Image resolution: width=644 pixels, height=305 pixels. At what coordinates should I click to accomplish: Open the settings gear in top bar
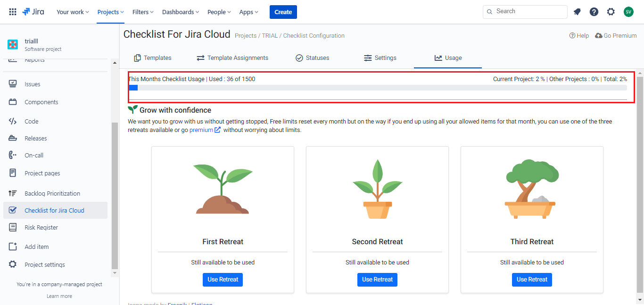[x=611, y=12]
